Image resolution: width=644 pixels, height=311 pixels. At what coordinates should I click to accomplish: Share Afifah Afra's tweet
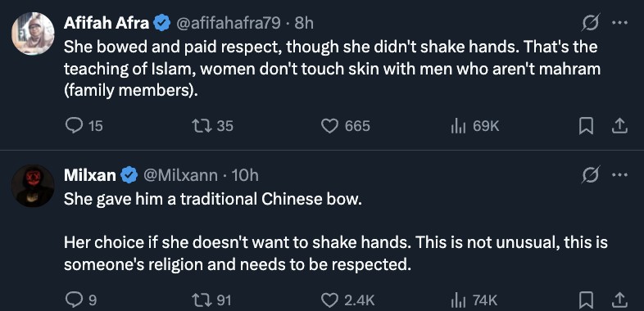[x=619, y=126]
